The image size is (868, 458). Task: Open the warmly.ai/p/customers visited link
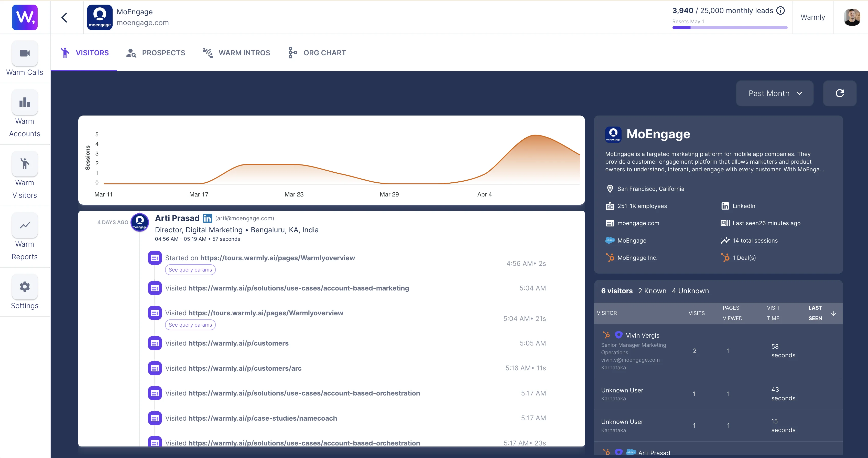coord(238,343)
